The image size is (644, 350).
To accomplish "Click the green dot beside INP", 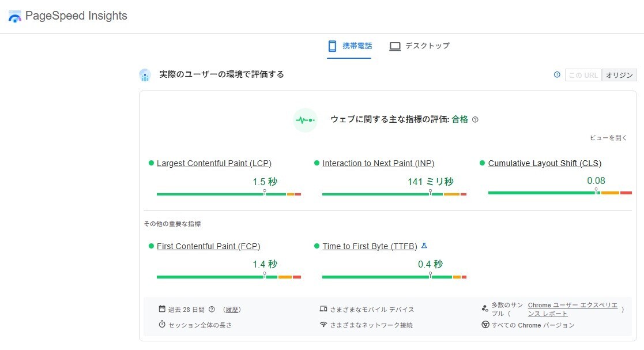I will coord(317,163).
